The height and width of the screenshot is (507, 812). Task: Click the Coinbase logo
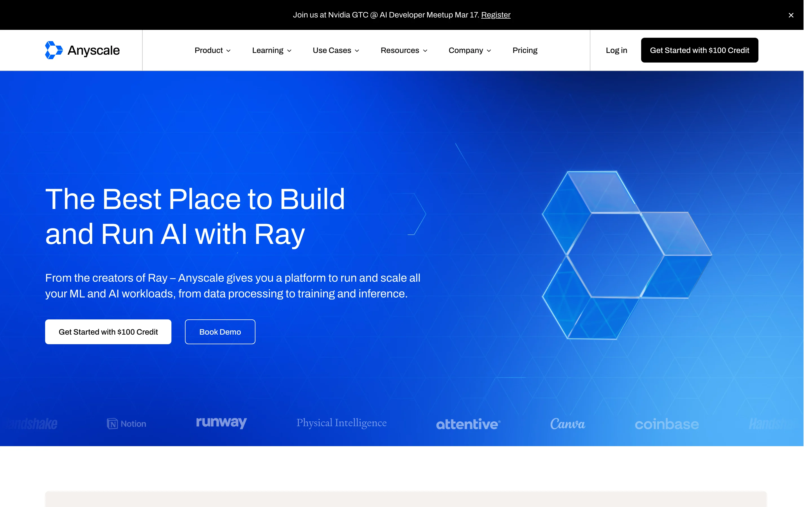tap(667, 424)
